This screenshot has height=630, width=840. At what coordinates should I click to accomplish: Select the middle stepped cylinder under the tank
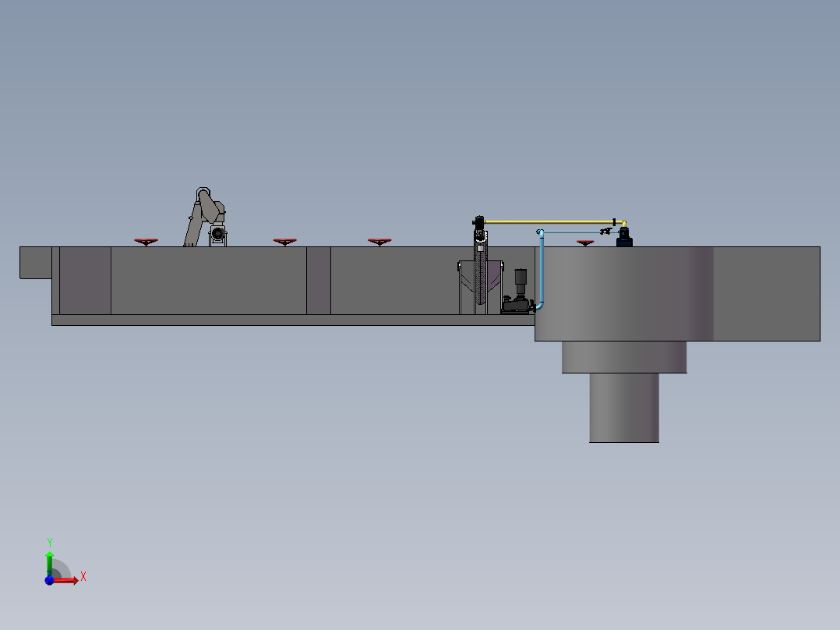pyautogui.click(x=624, y=357)
